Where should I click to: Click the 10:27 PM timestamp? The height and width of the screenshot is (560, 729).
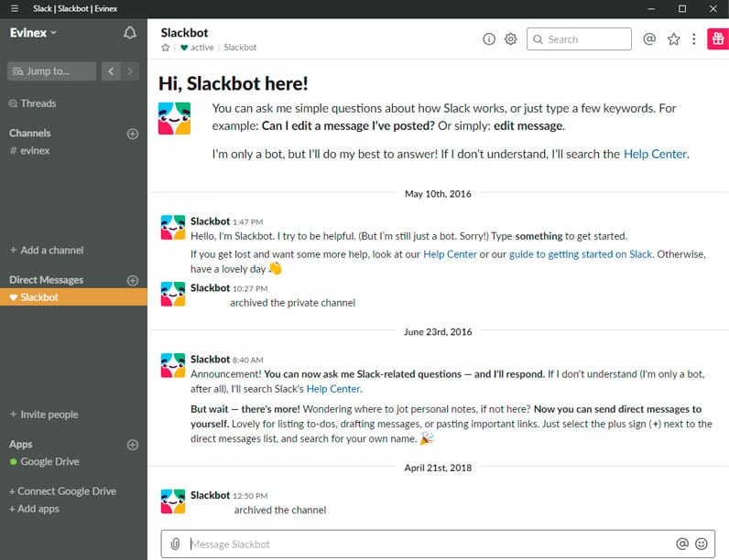pyautogui.click(x=250, y=289)
